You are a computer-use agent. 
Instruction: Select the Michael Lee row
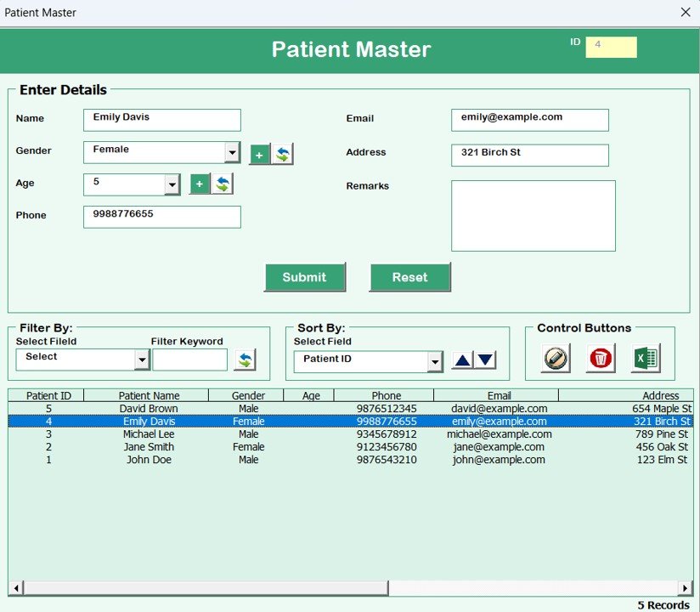pyautogui.click(x=351, y=434)
